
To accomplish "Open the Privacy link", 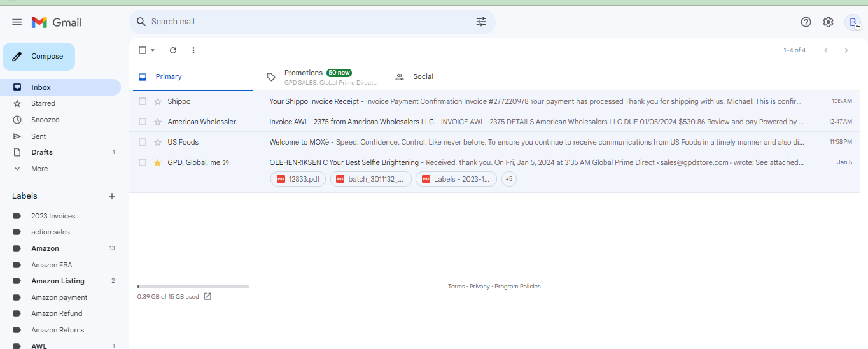I will pyautogui.click(x=480, y=287).
